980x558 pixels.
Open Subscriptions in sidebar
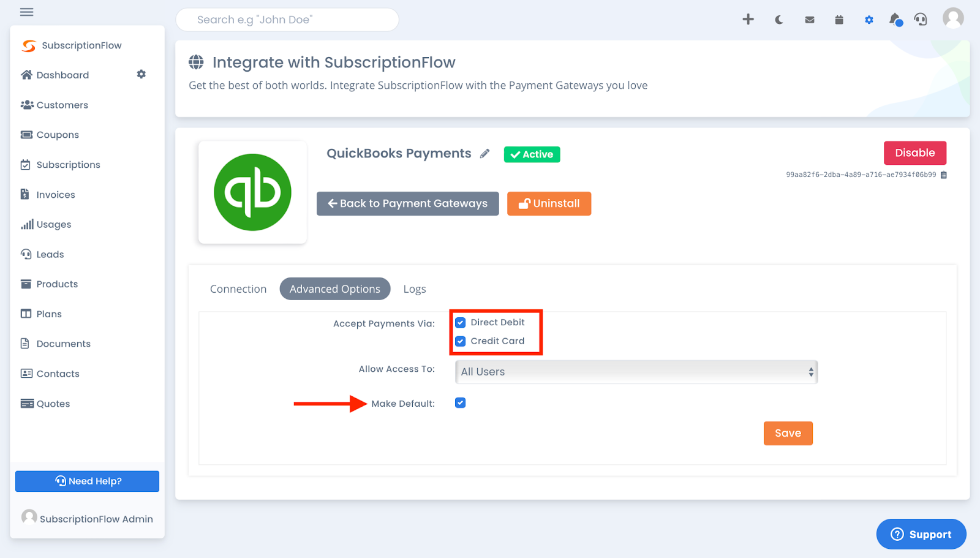tap(60, 165)
